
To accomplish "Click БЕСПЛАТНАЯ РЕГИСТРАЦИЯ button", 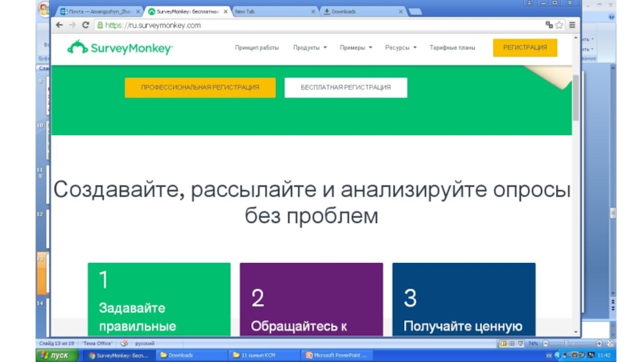I will tap(345, 88).
